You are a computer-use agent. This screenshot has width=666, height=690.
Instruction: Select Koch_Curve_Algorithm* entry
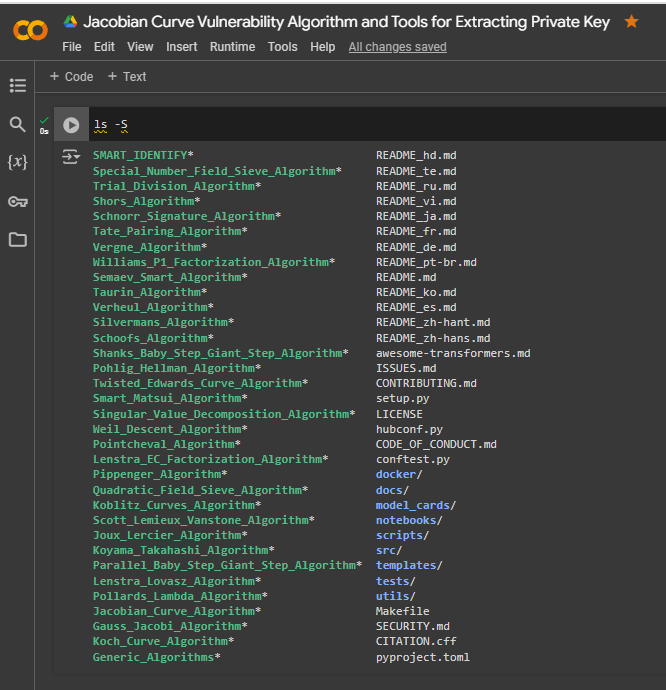pyautogui.click(x=163, y=641)
